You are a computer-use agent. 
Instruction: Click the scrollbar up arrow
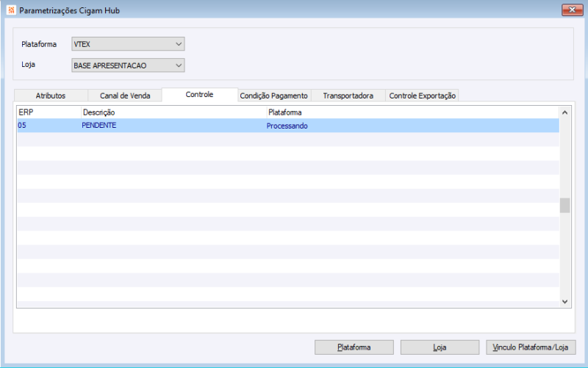pyautogui.click(x=564, y=112)
